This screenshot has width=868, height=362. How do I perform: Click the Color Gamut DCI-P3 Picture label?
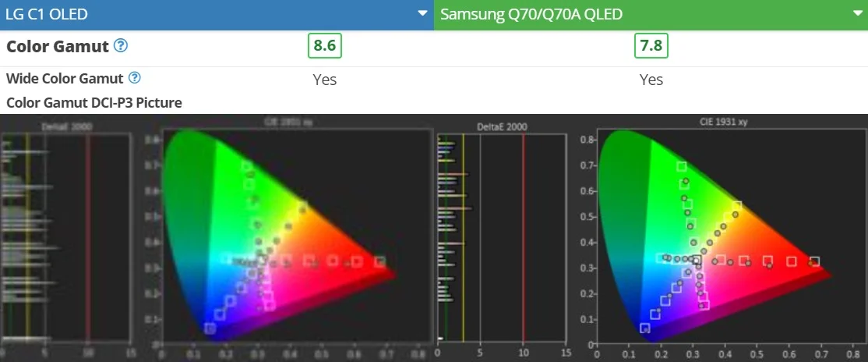tap(94, 102)
